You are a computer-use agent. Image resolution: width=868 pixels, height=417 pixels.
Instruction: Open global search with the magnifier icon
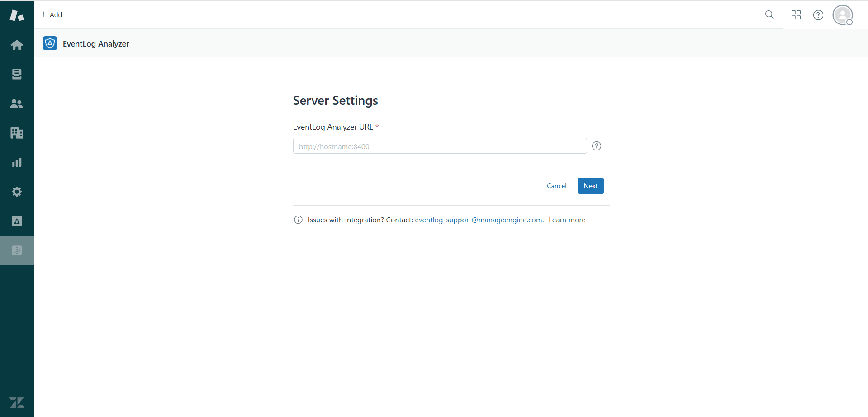769,14
